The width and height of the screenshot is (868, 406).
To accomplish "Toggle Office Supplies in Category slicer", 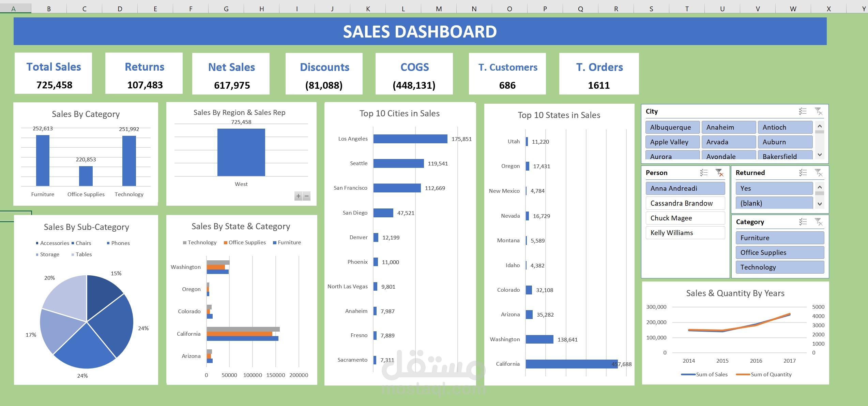I will (x=779, y=252).
